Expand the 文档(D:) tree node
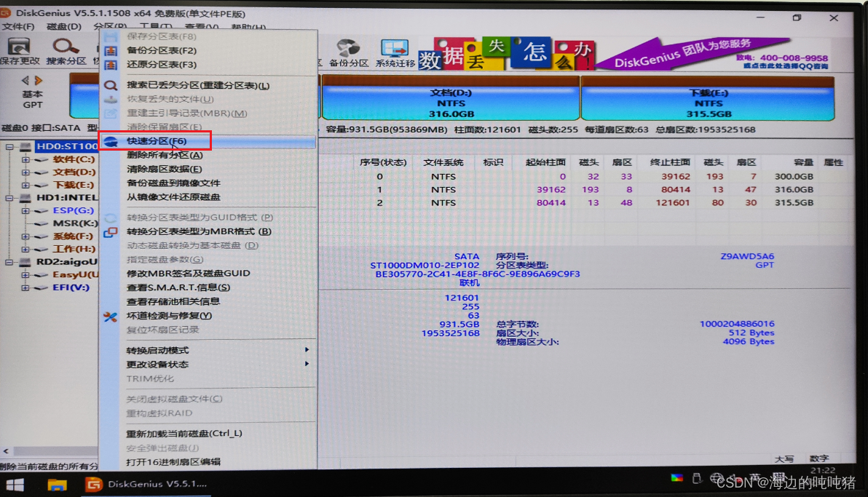The height and width of the screenshot is (497, 868). point(25,172)
